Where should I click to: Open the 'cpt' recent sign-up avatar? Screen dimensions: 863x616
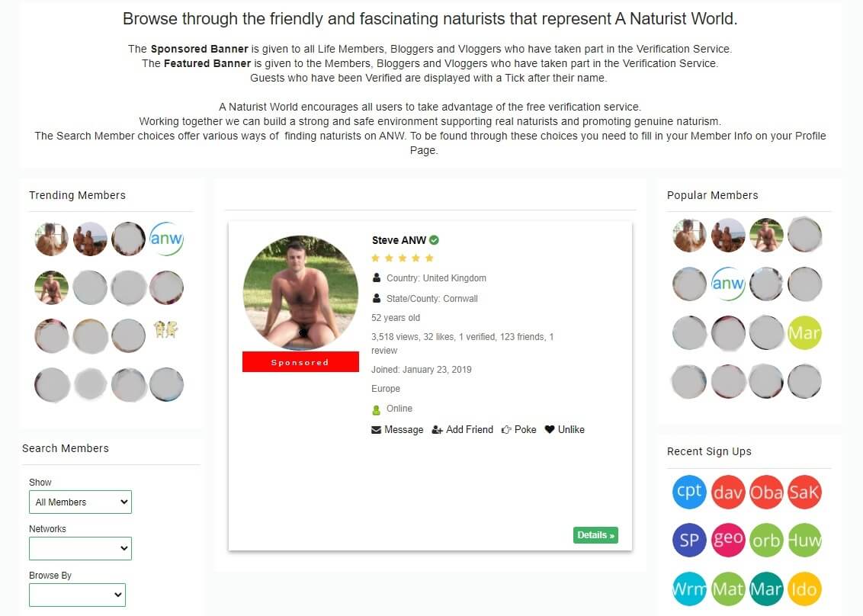pos(689,492)
